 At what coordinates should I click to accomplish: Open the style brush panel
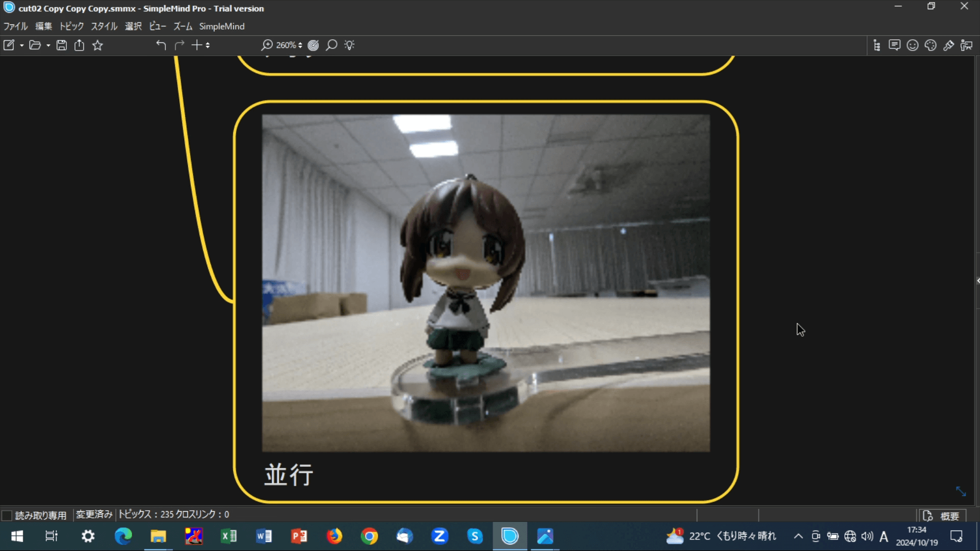pos(948,45)
